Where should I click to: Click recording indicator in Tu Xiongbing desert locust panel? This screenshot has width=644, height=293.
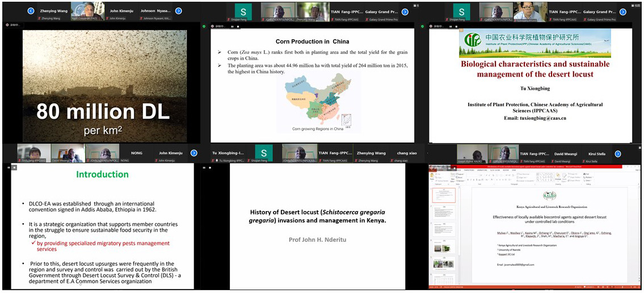(x=436, y=26)
